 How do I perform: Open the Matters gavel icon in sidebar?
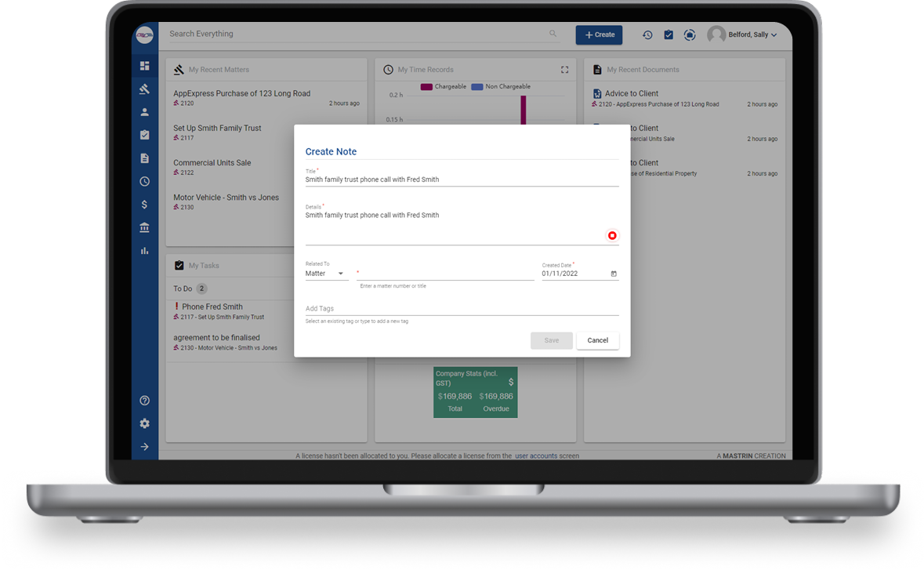click(144, 89)
